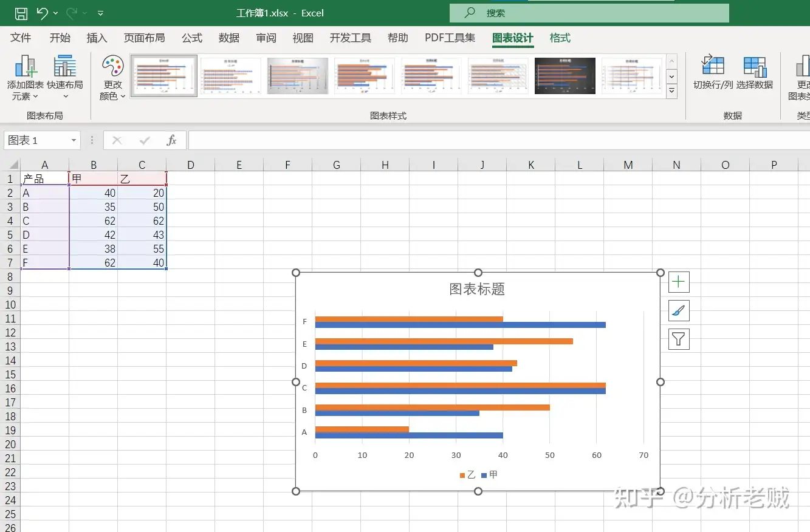Click cell B1 containing 甲
The width and height of the screenshot is (810, 532).
(93, 179)
